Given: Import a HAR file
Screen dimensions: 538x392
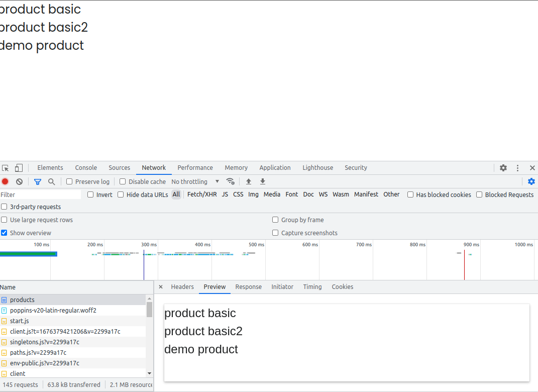Looking at the screenshot, I should [x=248, y=181].
